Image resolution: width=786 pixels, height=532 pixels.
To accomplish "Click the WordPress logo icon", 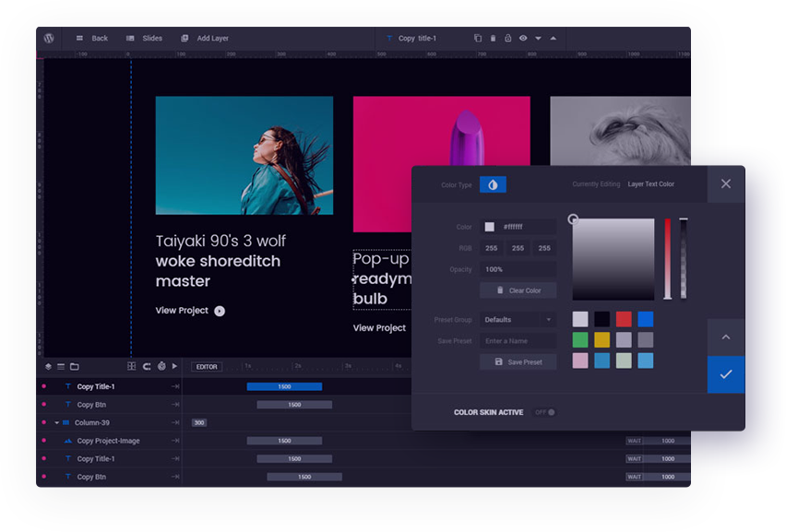I will 49,38.
